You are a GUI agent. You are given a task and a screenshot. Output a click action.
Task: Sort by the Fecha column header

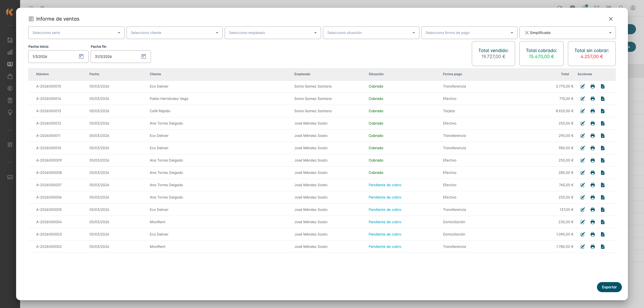(94, 74)
